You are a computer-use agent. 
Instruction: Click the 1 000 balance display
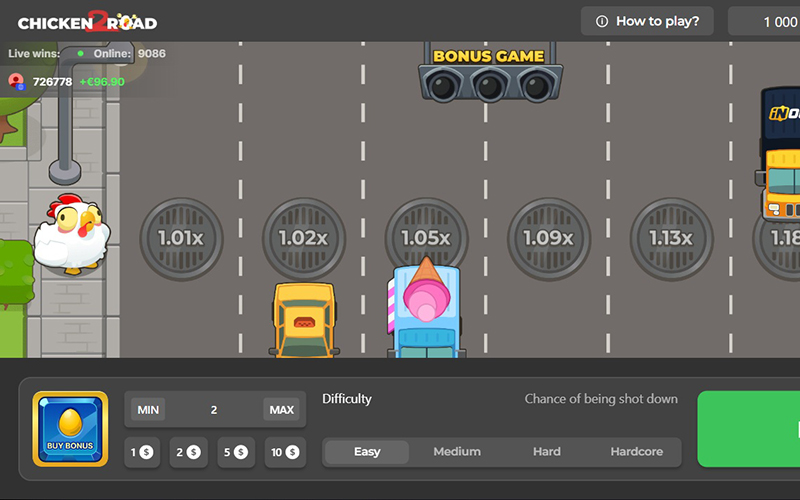[764, 21]
